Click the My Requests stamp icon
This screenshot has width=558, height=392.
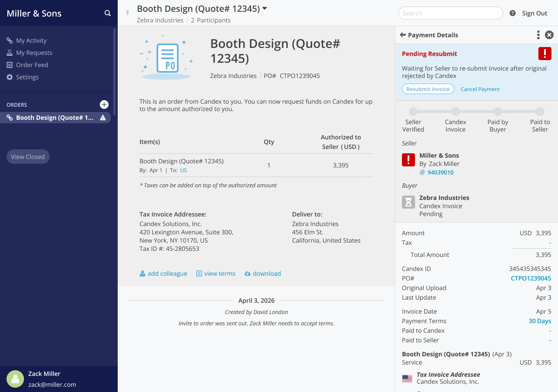pos(10,53)
